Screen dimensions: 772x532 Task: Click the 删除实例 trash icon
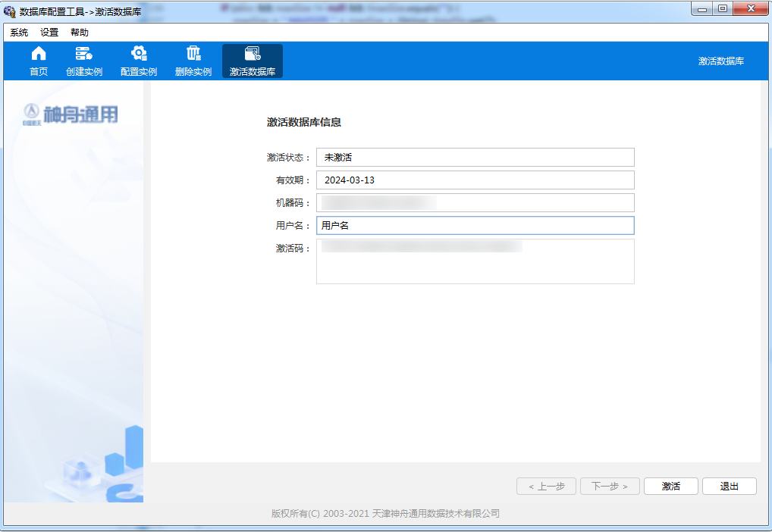tap(193, 54)
